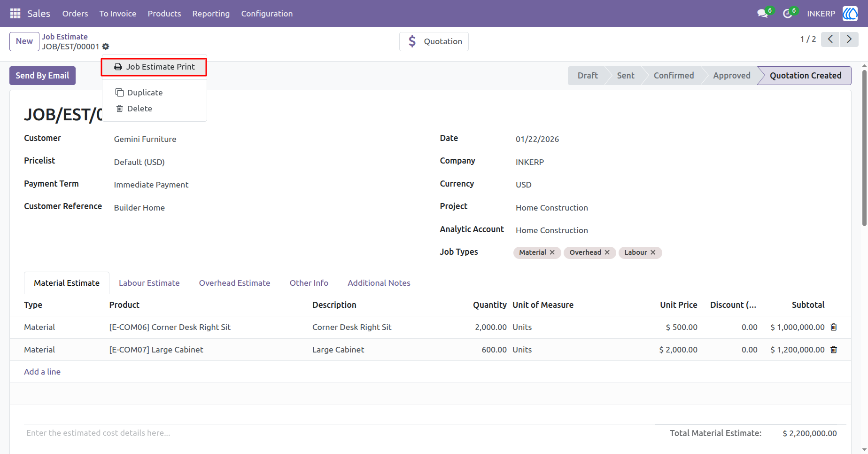Expand the Configuration menu

point(267,14)
